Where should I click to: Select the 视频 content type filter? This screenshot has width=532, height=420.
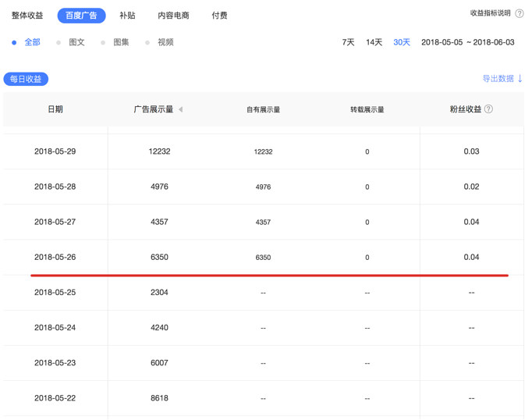click(x=165, y=42)
